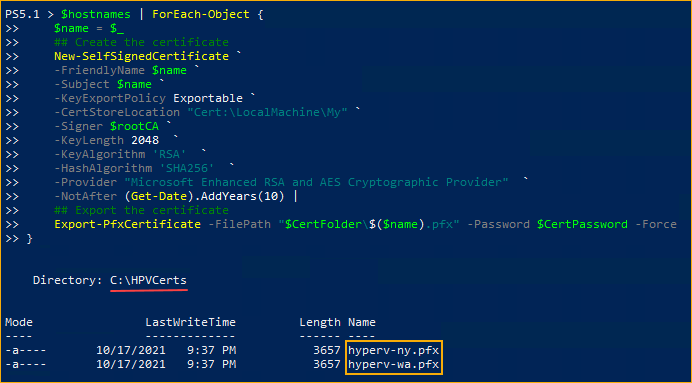Click the hyperv-ny.pfx file name
The height and width of the screenshot is (383, 692).
[394, 351]
